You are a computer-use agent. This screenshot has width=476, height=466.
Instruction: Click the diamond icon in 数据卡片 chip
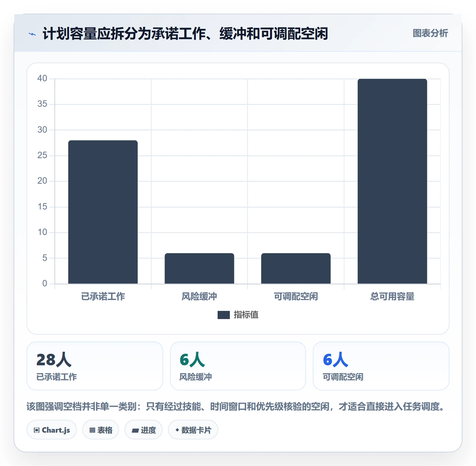click(x=177, y=430)
